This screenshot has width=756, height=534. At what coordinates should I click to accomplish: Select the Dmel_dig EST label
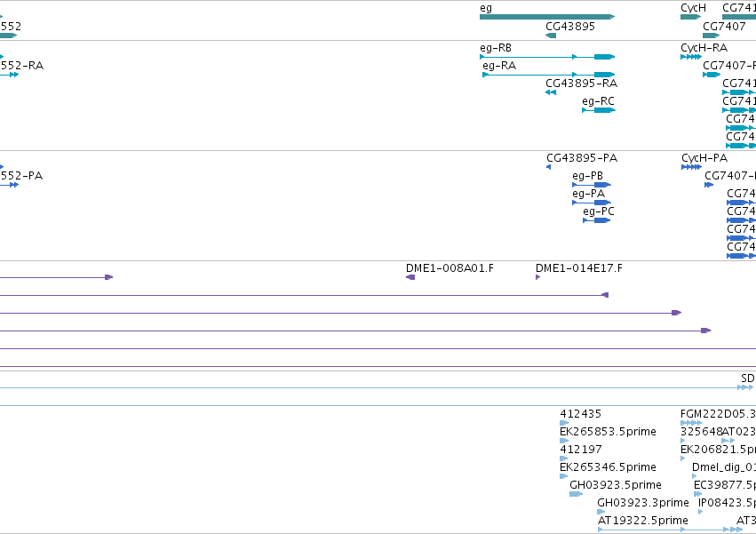pyautogui.click(x=724, y=467)
